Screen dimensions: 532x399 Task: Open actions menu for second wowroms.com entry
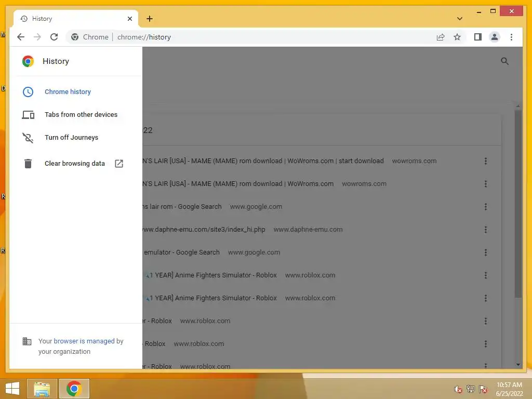click(486, 184)
